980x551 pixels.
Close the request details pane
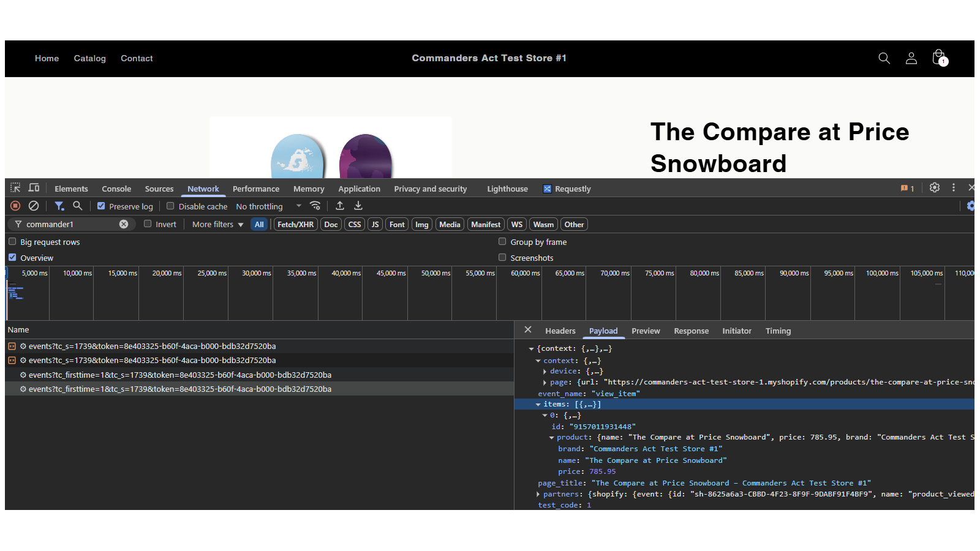pyautogui.click(x=528, y=330)
